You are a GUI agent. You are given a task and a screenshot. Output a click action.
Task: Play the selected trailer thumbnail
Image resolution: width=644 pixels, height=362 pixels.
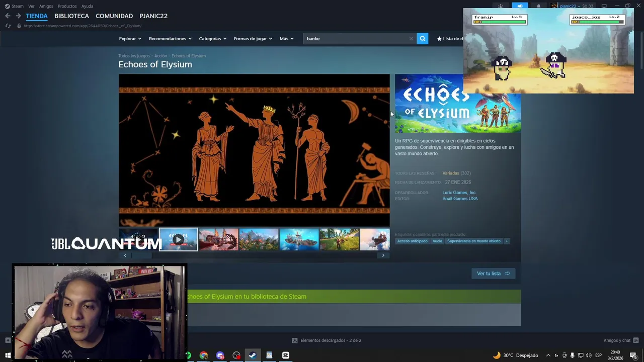[178, 240]
